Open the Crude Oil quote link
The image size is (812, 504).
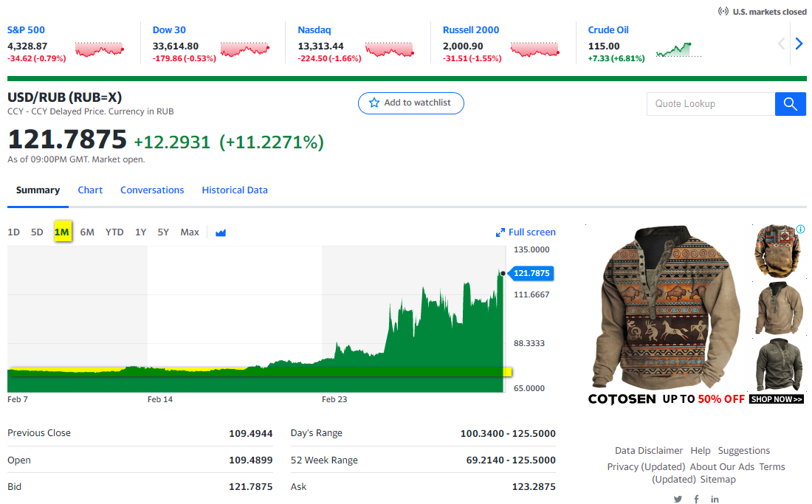click(608, 30)
